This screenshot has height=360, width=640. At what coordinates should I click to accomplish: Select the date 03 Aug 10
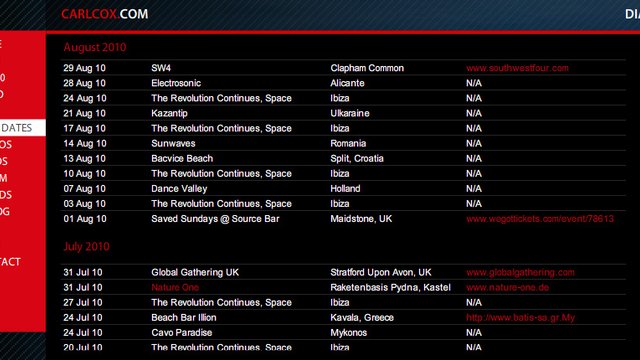pos(84,204)
